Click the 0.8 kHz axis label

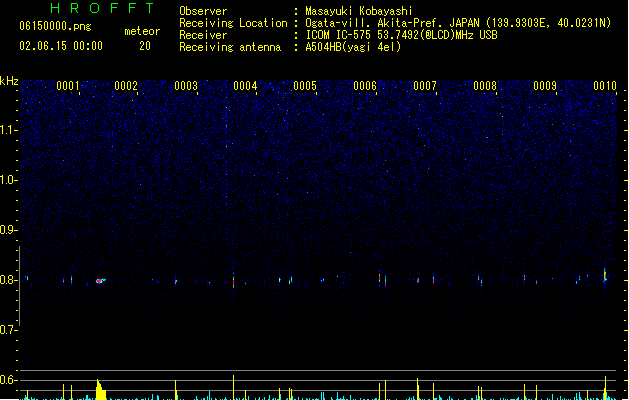[x=9, y=280]
